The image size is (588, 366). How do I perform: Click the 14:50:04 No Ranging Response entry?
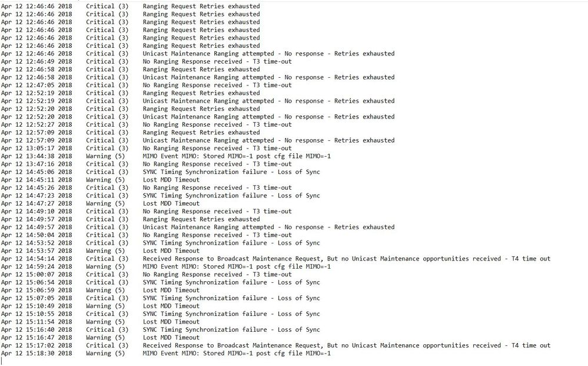pos(217,235)
